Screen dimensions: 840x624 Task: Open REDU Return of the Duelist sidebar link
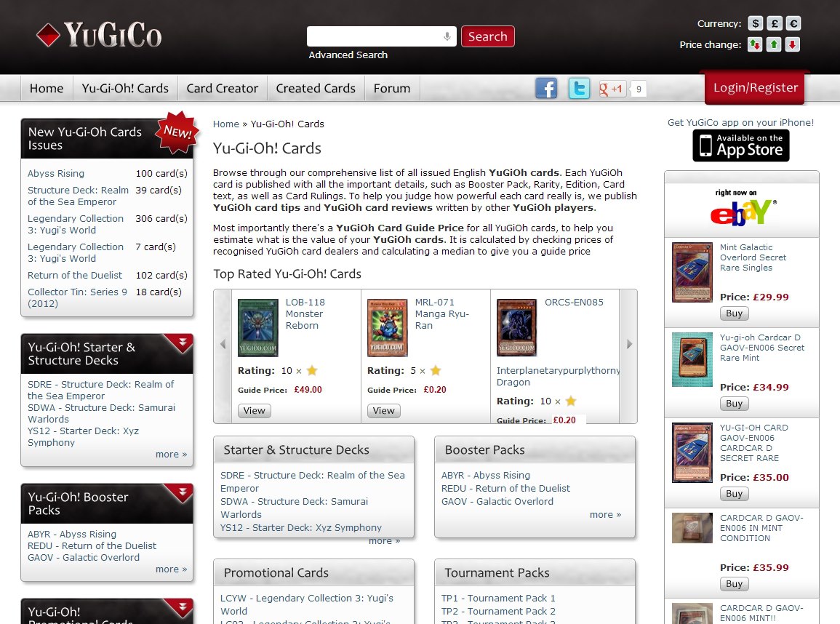[x=92, y=545]
